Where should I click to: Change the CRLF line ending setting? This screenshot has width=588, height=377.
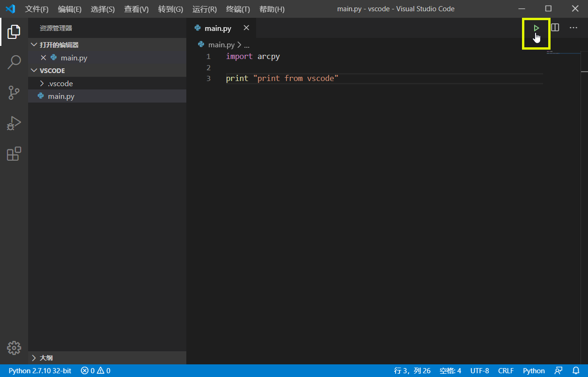506,370
